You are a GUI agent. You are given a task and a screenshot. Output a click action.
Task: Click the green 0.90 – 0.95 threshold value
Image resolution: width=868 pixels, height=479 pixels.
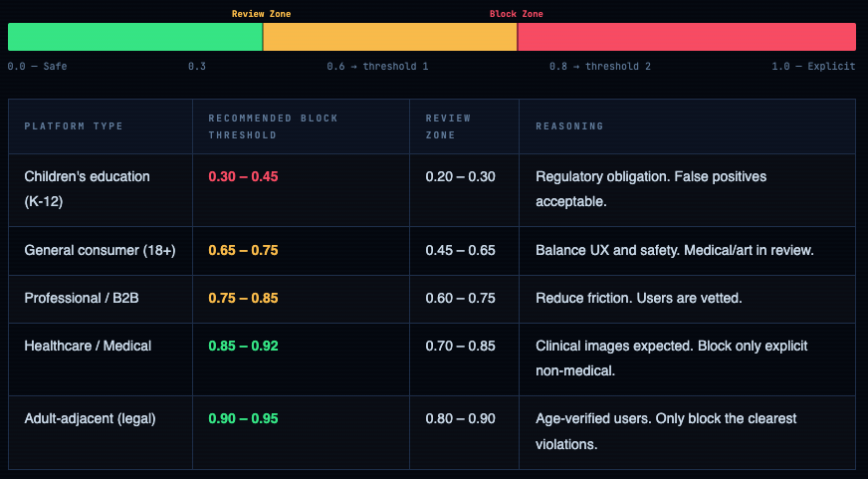(243, 419)
